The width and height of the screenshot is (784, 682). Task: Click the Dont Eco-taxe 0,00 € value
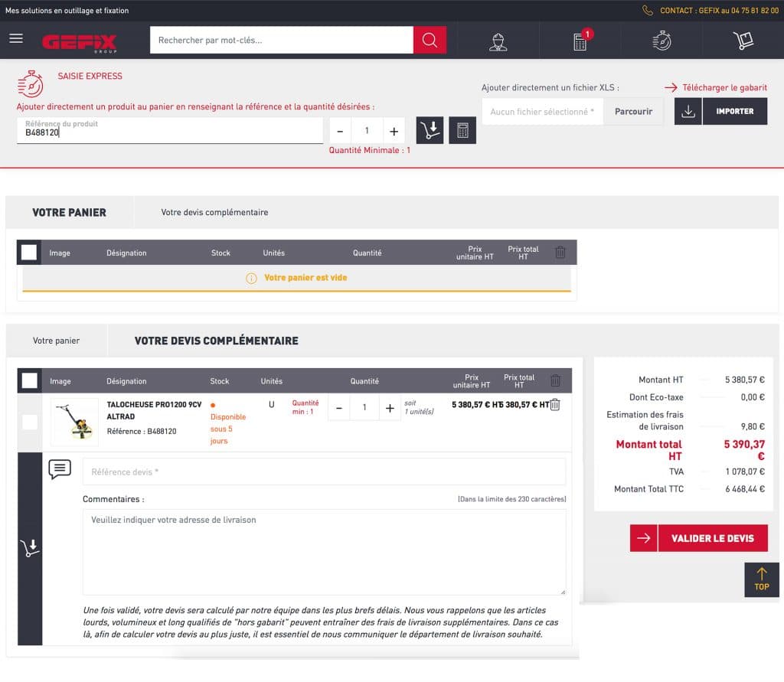coord(753,397)
